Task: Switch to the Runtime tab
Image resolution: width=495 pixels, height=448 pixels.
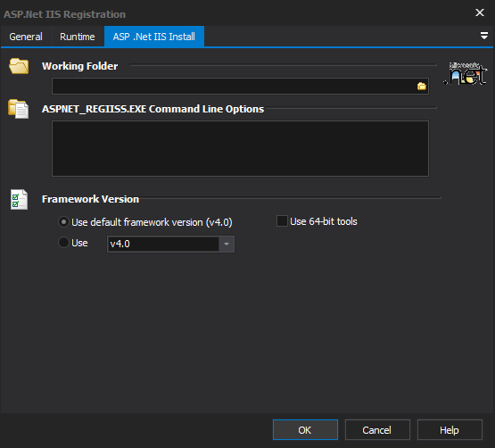Action: point(78,37)
